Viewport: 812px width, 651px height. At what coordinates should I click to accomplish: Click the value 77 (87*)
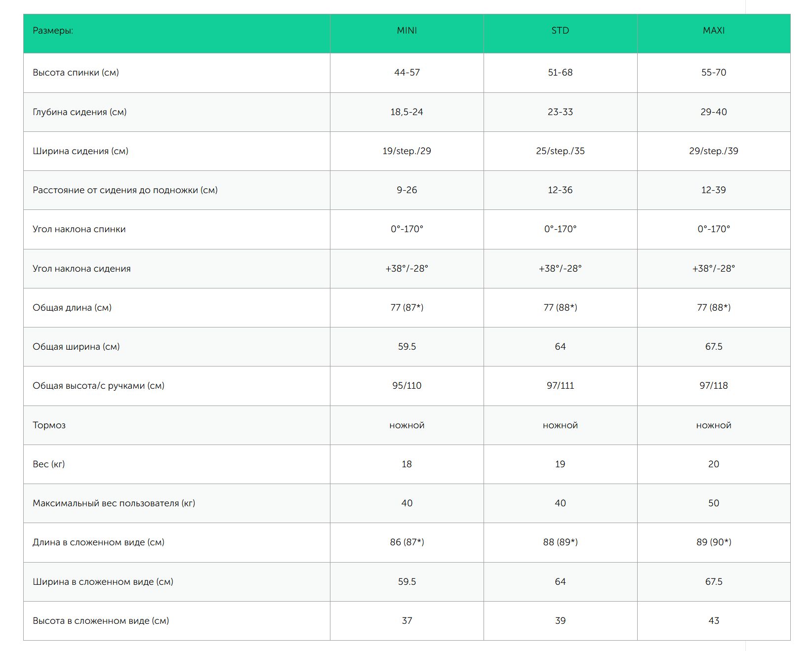(x=406, y=308)
